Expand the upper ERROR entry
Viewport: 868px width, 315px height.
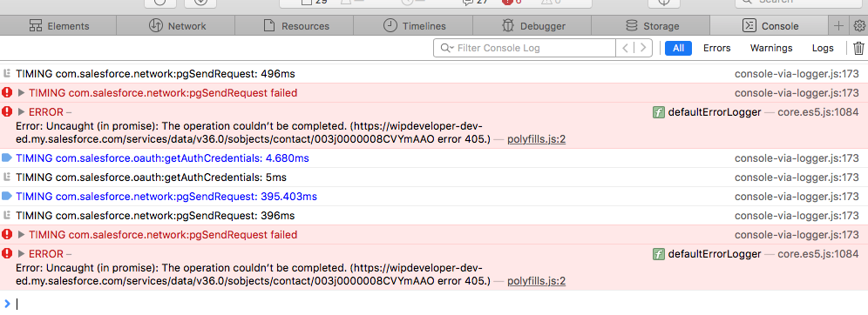22,112
